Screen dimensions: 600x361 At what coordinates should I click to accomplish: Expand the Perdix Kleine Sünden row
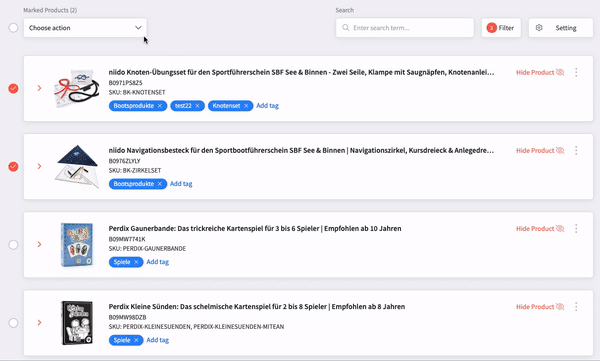(x=39, y=322)
